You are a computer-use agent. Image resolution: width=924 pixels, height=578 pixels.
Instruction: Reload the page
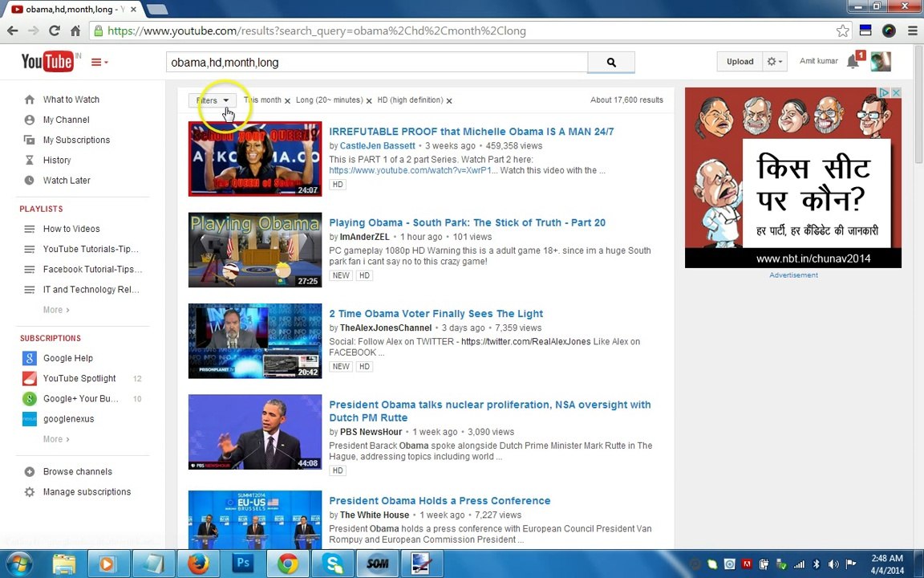(x=55, y=31)
